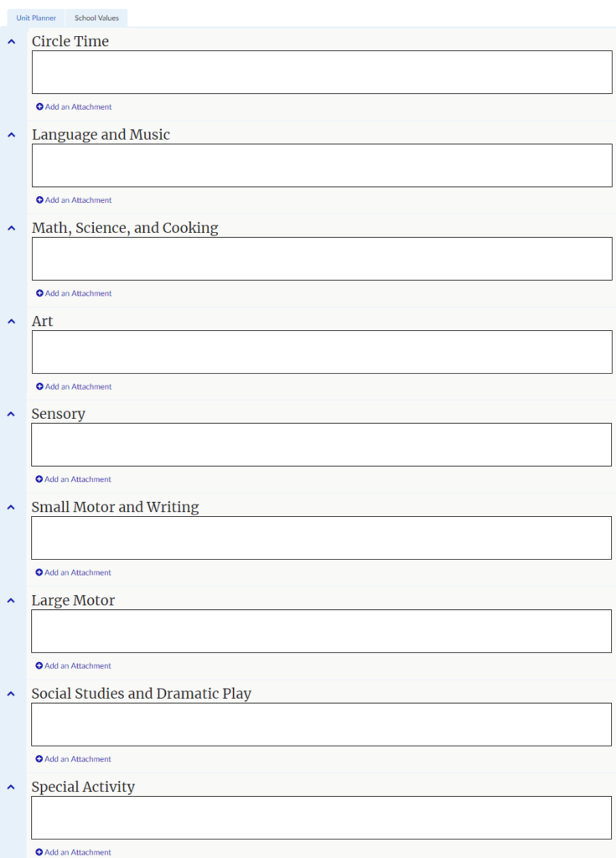The height and width of the screenshot is (858, 616).
Task: Add an Attachment to Math, Science, and Cooking
Action: (78, 293)
